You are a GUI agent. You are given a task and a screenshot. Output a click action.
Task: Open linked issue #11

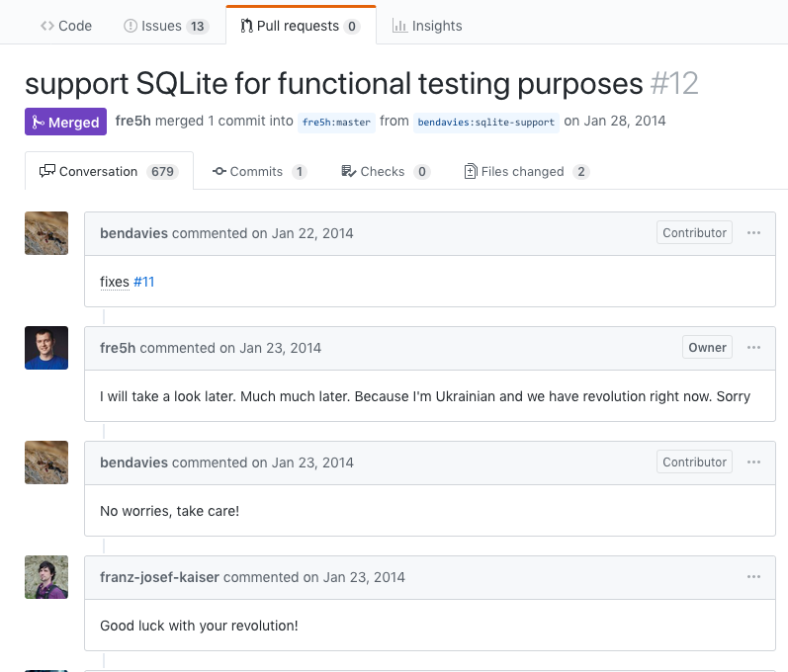point(144,282)
